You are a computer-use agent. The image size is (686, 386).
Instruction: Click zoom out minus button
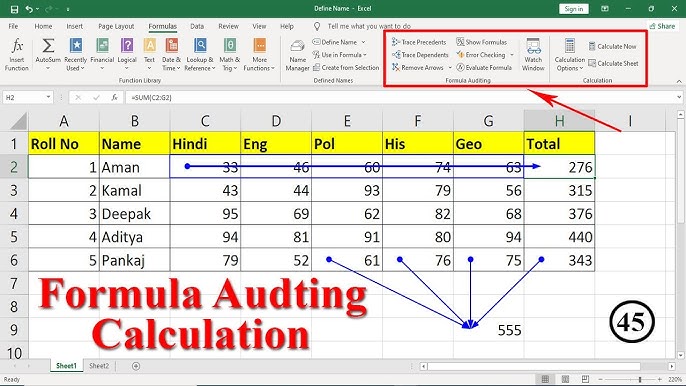click(x=600, y=379)
